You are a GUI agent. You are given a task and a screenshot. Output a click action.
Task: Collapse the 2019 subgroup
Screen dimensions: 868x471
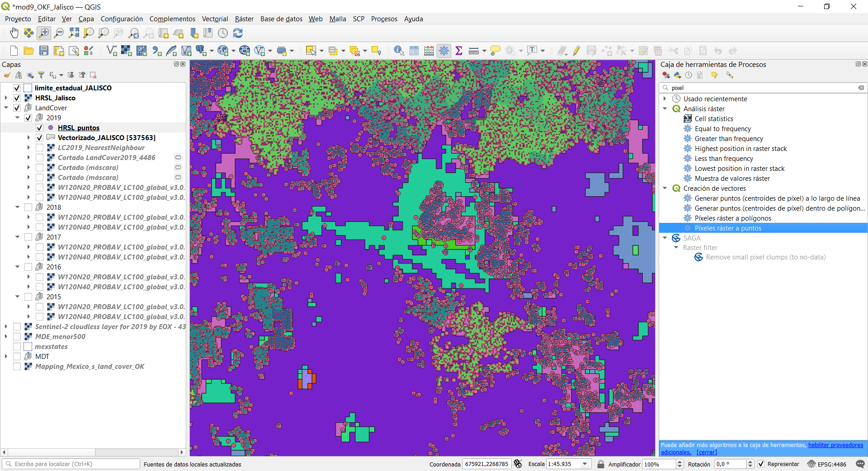coord(17,118)
